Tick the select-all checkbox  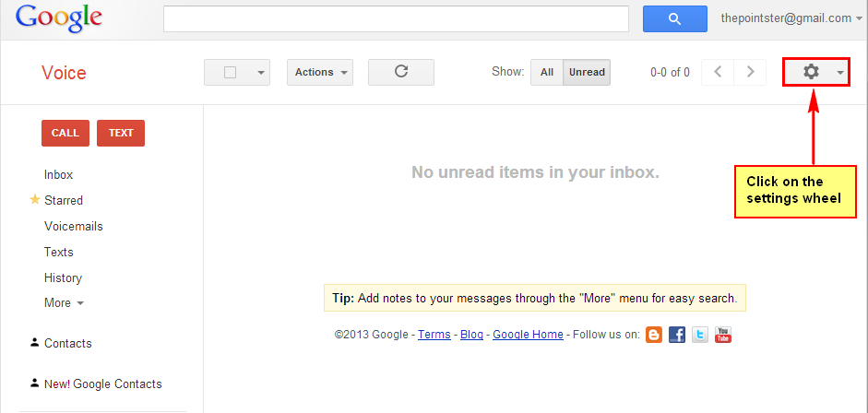[231, 73]
